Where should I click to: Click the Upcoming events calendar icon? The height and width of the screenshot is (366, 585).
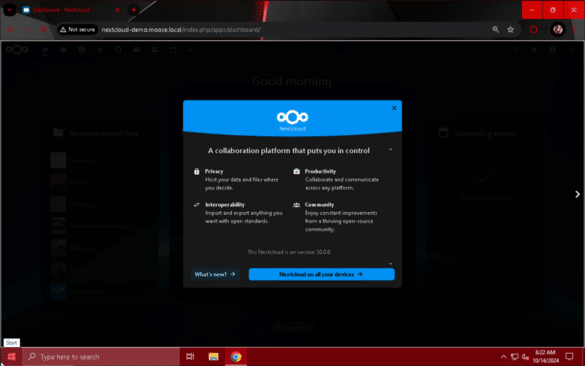tap(443, 132)
